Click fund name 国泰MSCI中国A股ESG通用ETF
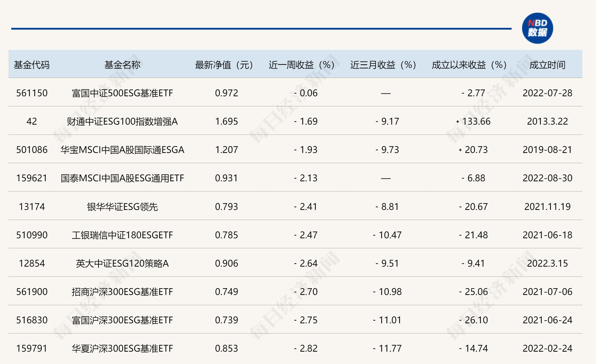The height and width of the screenshot is (364, 596). pyautogui.click(x=122, y=178)
